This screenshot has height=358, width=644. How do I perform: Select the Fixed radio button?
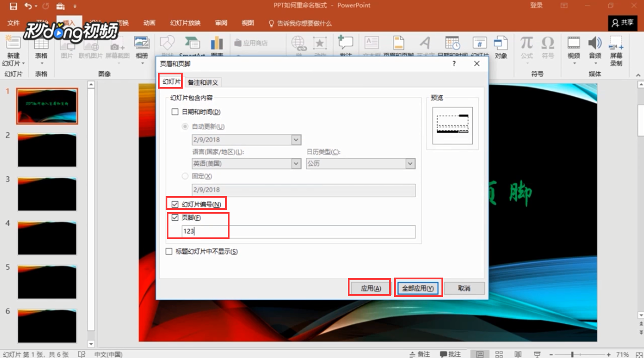[x=185, y=176]
